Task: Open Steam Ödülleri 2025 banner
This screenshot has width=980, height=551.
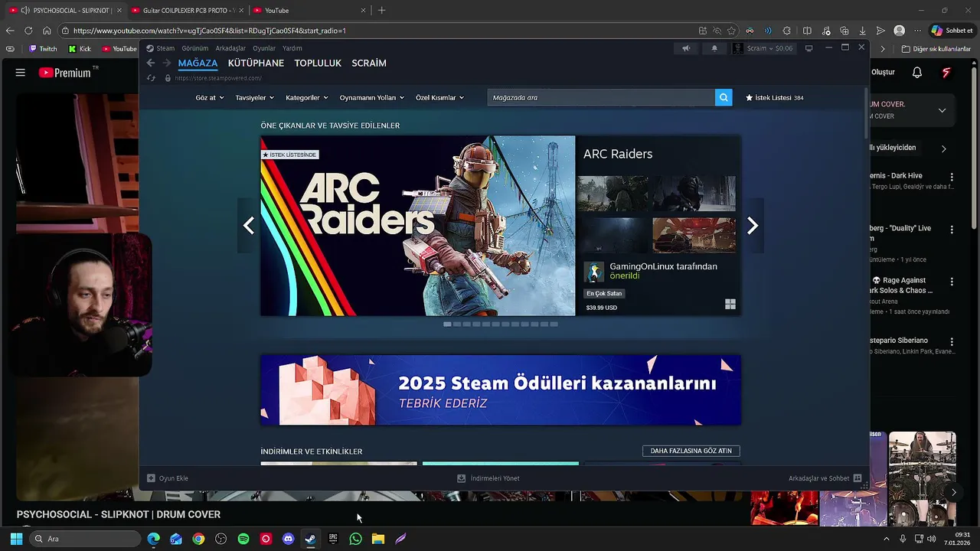Action: coord(501,390)
